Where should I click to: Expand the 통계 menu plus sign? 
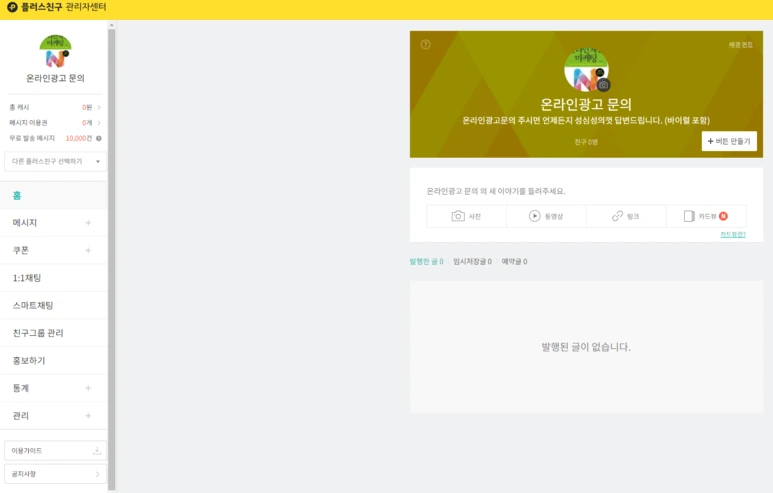coord(88,388)
